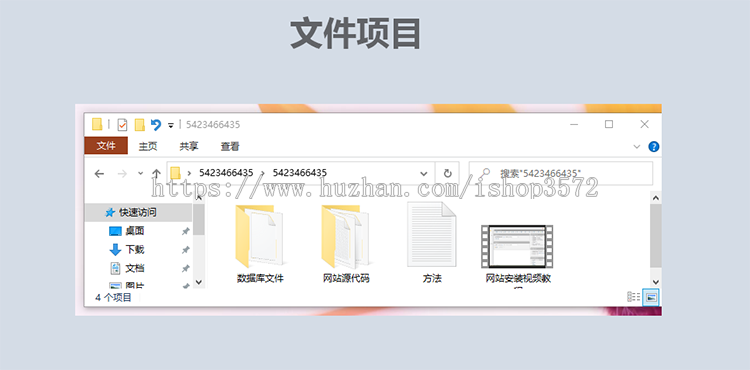Click the first 5423466435 breadcrumb segment
750x370 pixels.
pos(226,173)
